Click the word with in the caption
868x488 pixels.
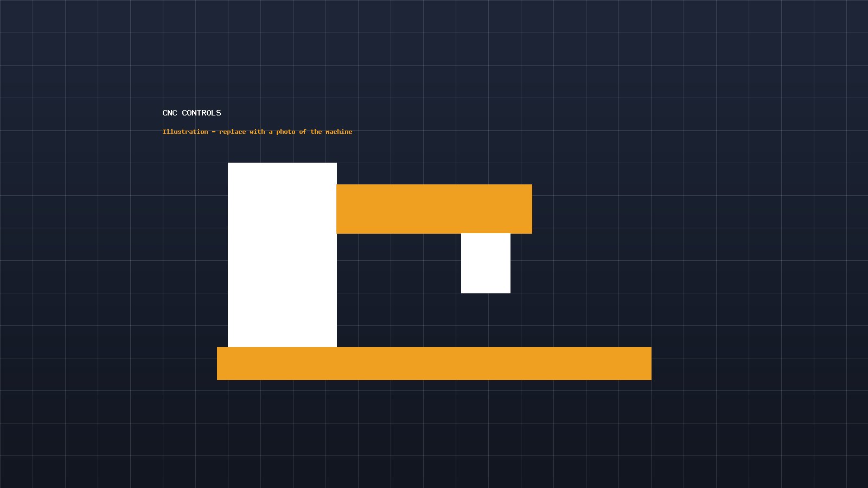coord(257,132)
